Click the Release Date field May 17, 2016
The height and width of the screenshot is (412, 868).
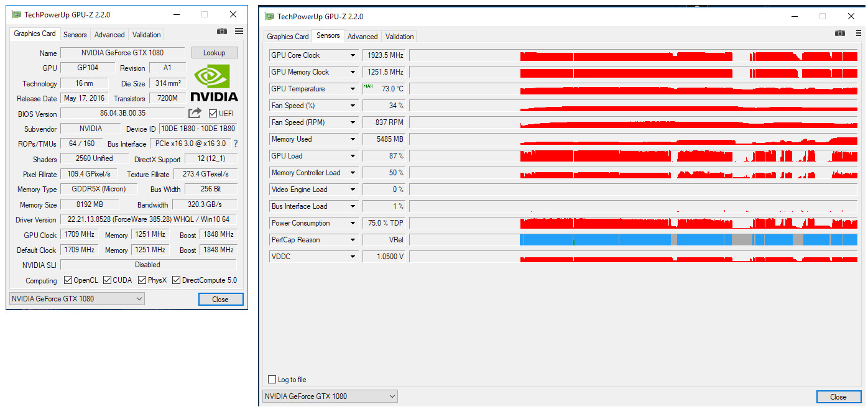[85, 98]
